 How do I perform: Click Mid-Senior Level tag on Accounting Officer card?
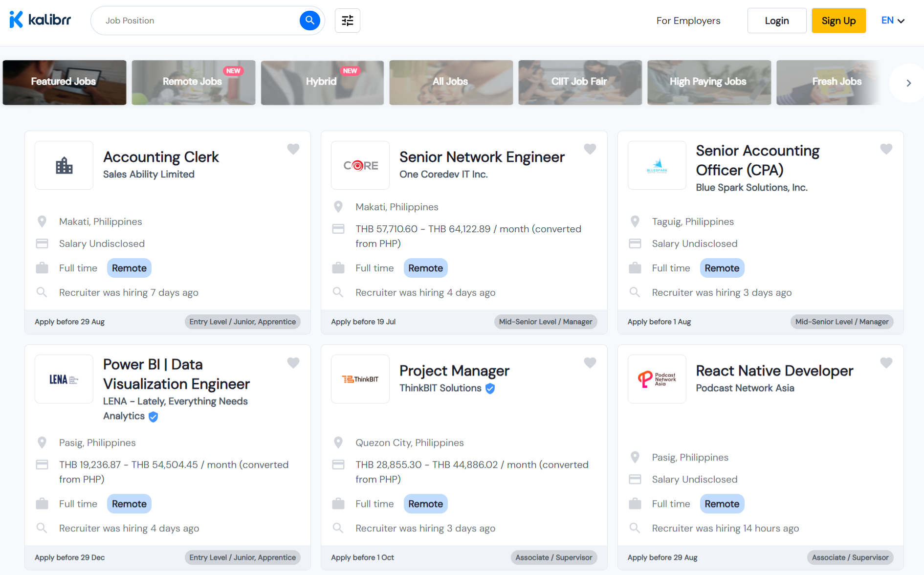point(842,322)
